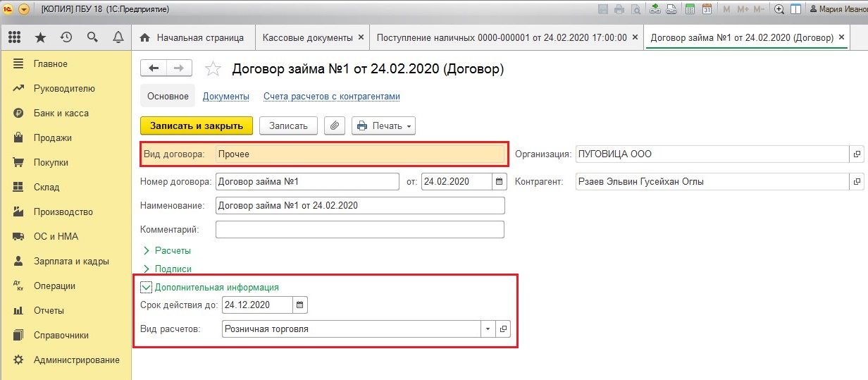Screen dimensions: 868x380
Task: Open the Документы link
Action: click(225, 97)
